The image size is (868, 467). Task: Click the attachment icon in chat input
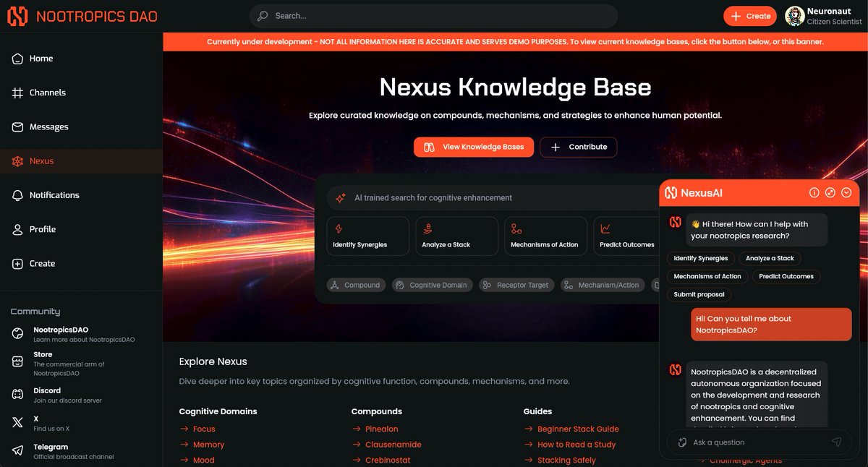(681, 442)
